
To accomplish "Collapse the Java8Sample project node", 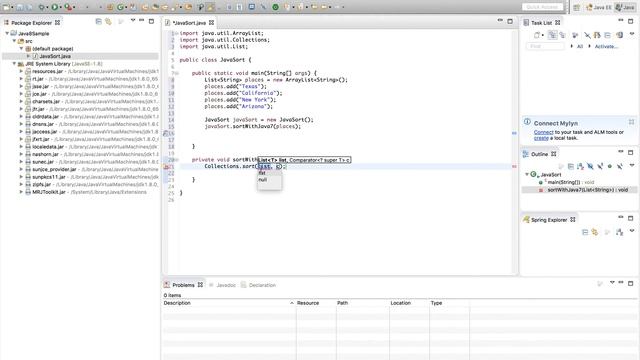I will pyautogui.click(x=7, y=33).
